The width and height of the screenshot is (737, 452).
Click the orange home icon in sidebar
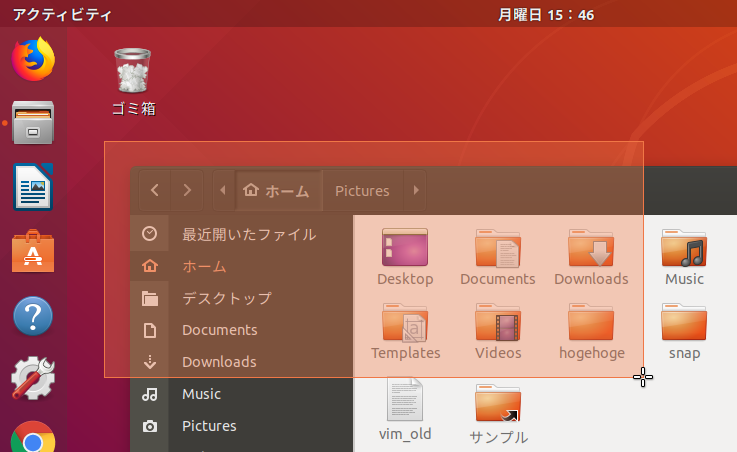tap(149, 265)
